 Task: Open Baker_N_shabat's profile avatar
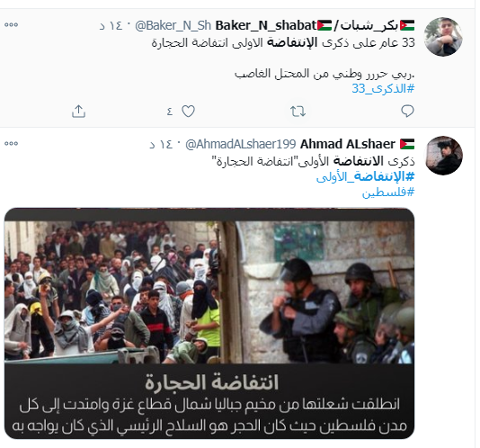point(443,37)
